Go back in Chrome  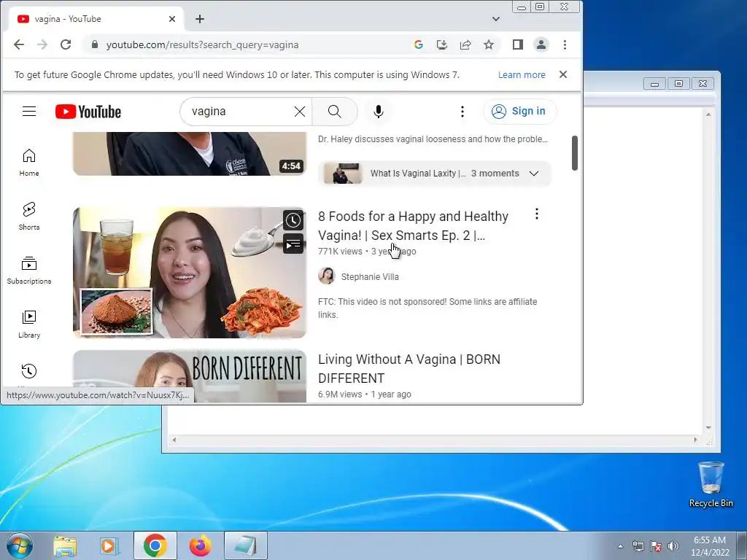click(18, 44)
